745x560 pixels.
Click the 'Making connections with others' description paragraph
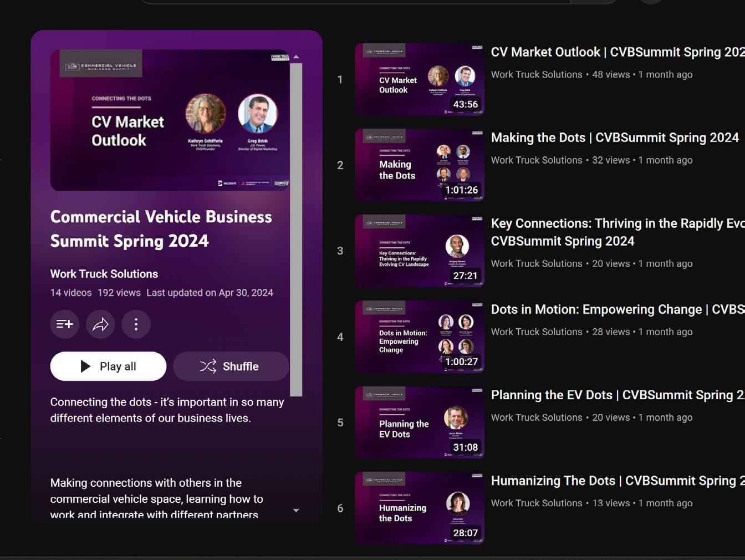point(157,498)
